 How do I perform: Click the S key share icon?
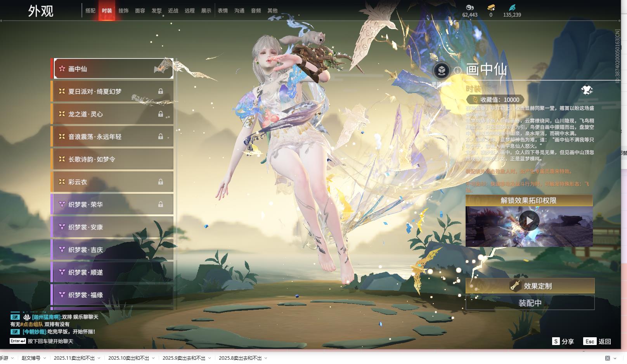click(x=556, y=341)
